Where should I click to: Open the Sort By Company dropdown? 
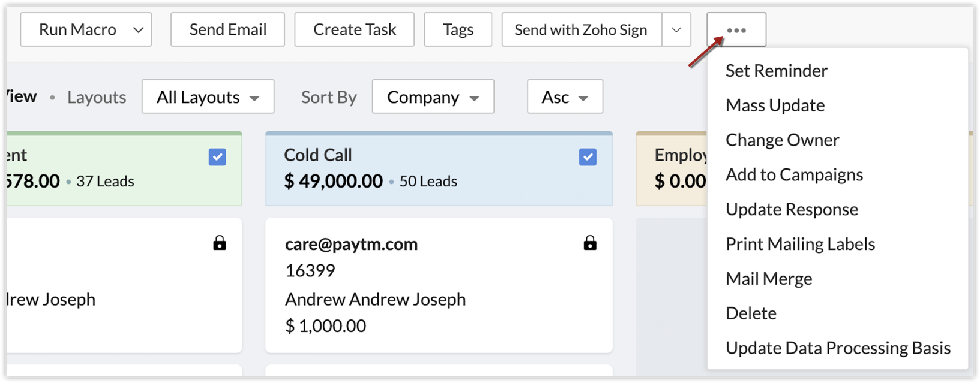point(433,96)
